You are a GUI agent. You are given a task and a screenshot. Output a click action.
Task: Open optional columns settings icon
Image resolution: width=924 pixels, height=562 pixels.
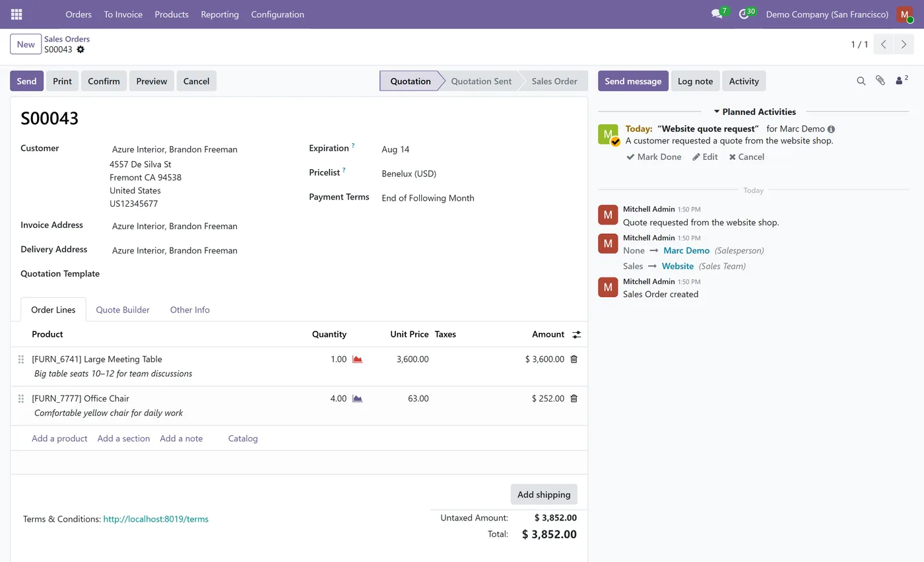tap(576, 335)
